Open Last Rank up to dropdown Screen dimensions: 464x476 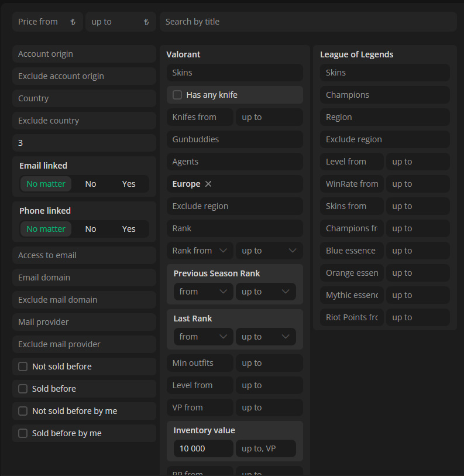pos(266,337)
